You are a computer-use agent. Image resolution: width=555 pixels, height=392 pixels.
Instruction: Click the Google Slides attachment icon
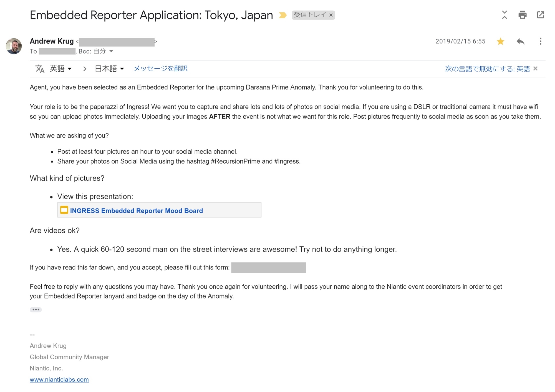(64, 210)
